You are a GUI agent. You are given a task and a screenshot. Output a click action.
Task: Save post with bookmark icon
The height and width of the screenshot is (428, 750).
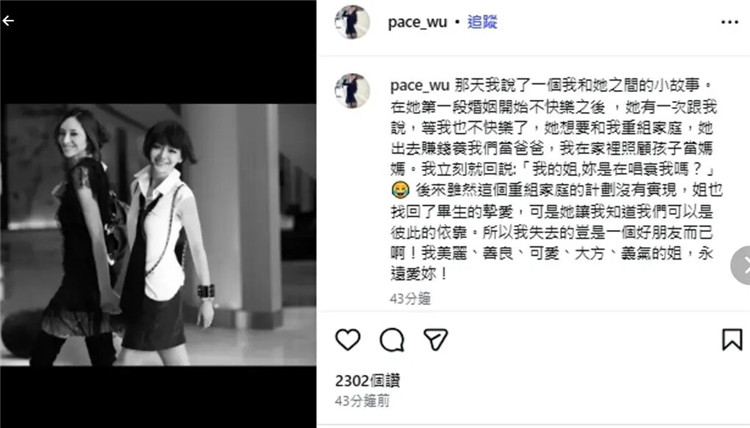click(732, 340)
